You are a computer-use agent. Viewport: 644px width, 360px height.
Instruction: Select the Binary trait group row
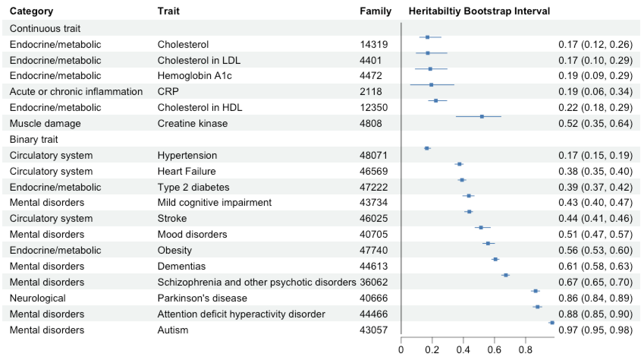[x=34, y=139]
